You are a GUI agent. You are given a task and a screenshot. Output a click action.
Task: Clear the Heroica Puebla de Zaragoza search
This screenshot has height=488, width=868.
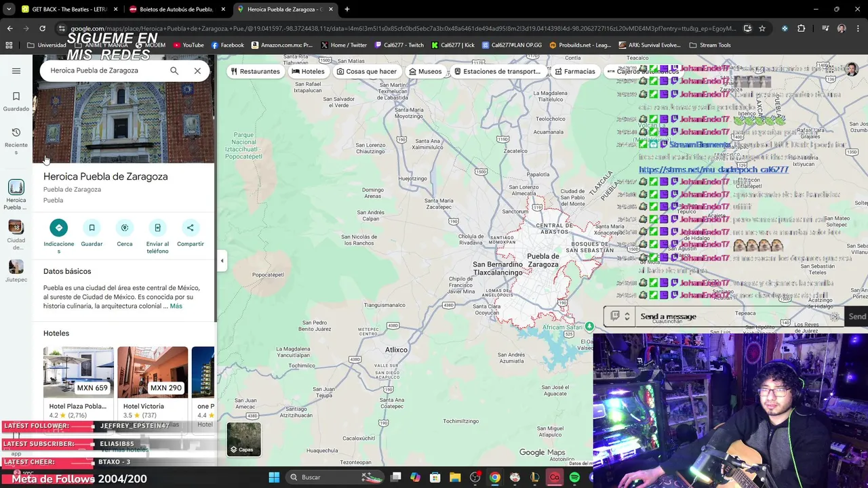(x=197, y=70)
